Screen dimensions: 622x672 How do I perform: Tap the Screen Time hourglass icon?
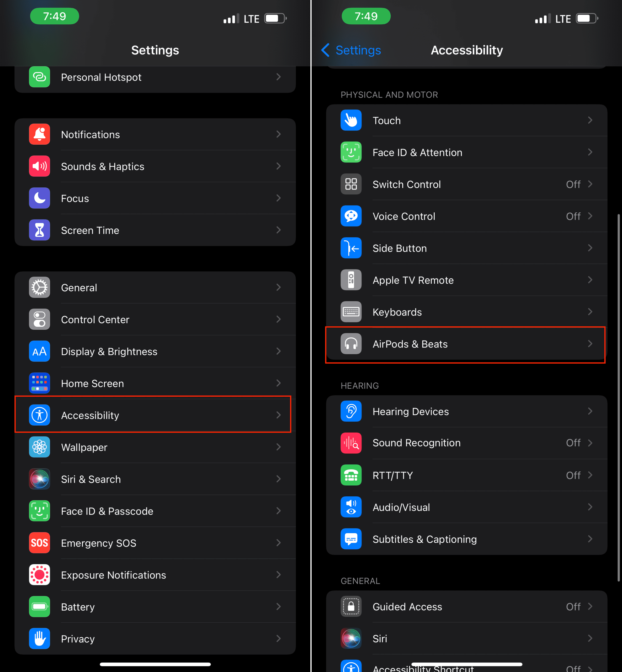[x=39, y=230]
